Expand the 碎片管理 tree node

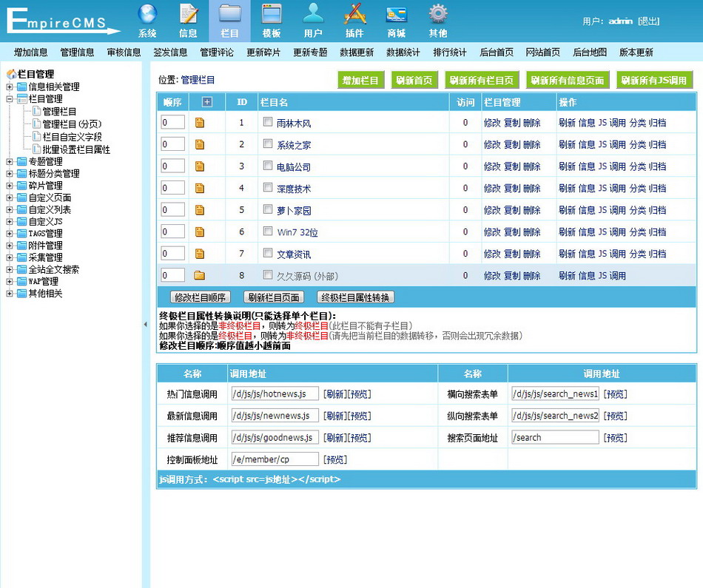[10, 186]
